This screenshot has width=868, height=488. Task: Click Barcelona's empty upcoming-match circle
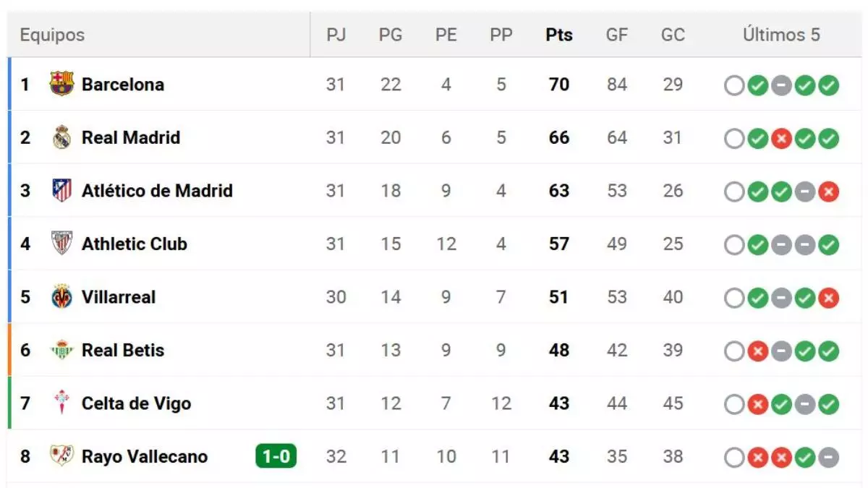coord(734,85)
